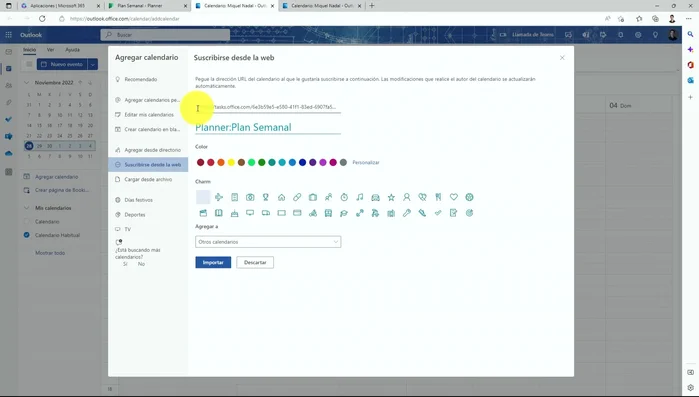This screenshot has height=397, width=699.
Task: Answer Sí to looking for more calendars
Action: click(125, 264)
